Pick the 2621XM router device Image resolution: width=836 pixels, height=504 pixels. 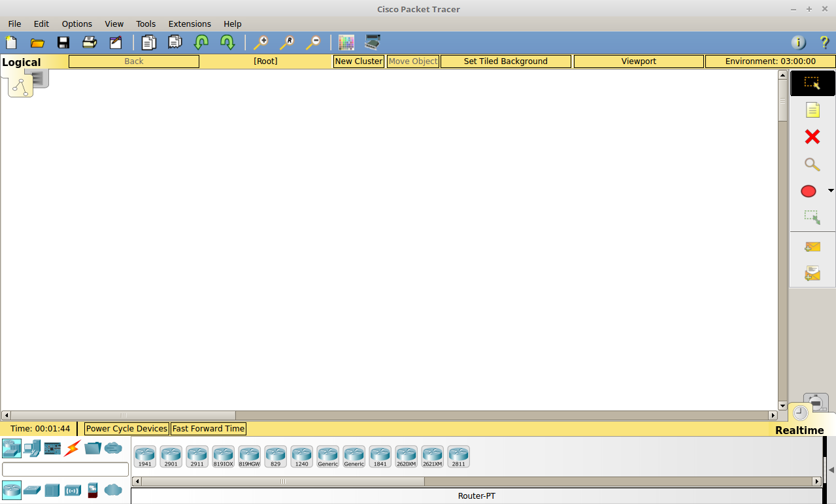433,456
